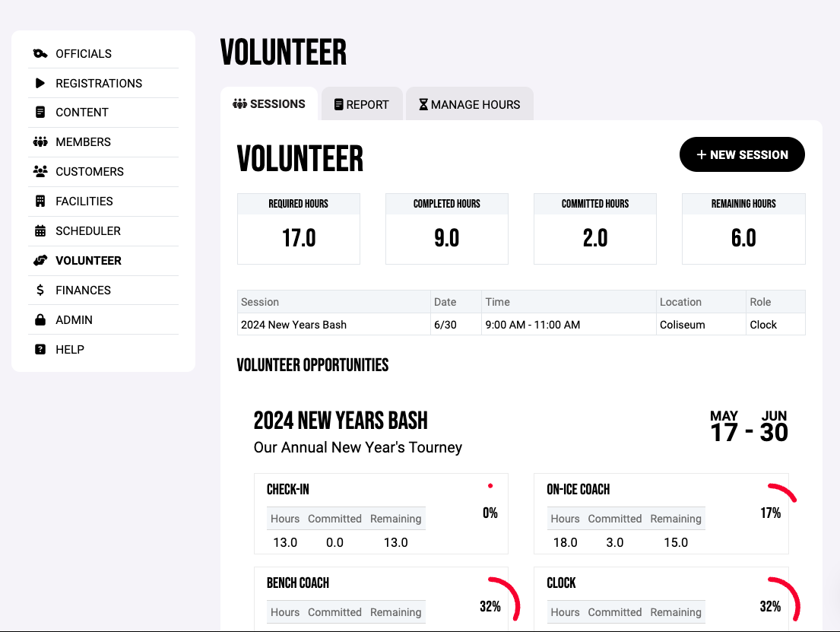Click the Customers people icon
Viewport: 840px width, 632px height.
pyautogui.click(x=40, y=172)
